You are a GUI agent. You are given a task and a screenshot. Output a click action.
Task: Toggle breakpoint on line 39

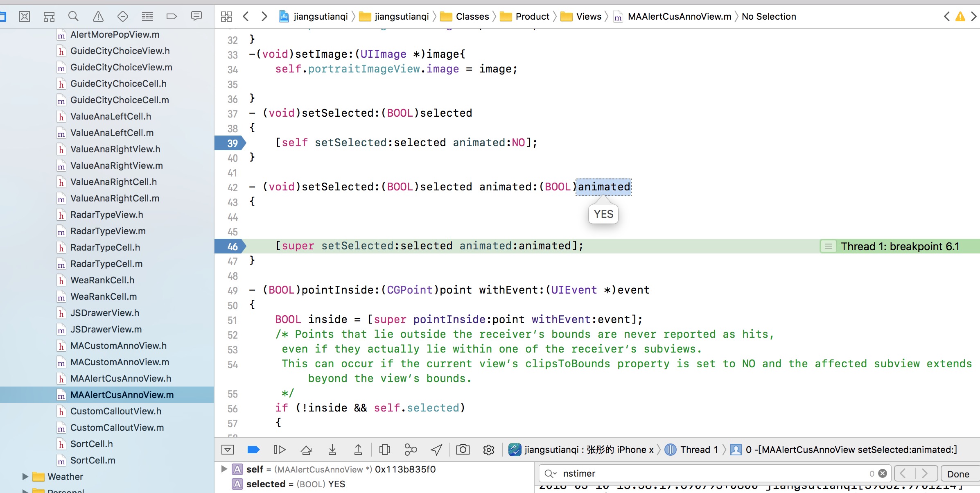tap(230, 143)
